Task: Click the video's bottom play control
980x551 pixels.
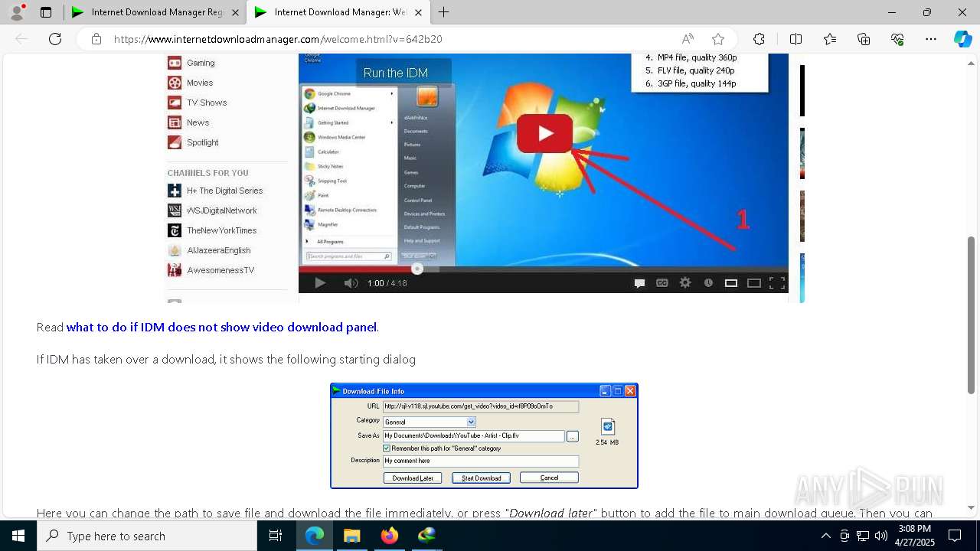Action: 320,283
